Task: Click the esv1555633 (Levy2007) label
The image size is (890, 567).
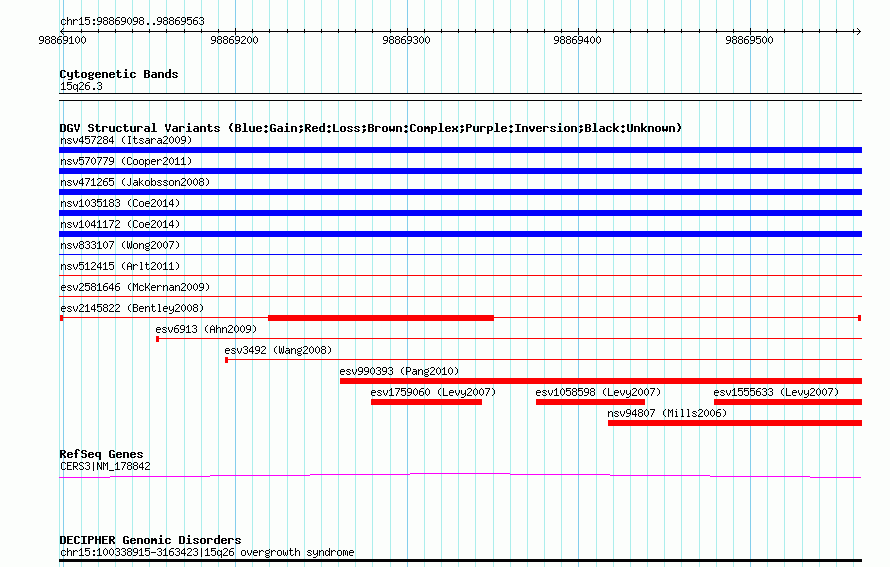Action: tap(776, 392)
